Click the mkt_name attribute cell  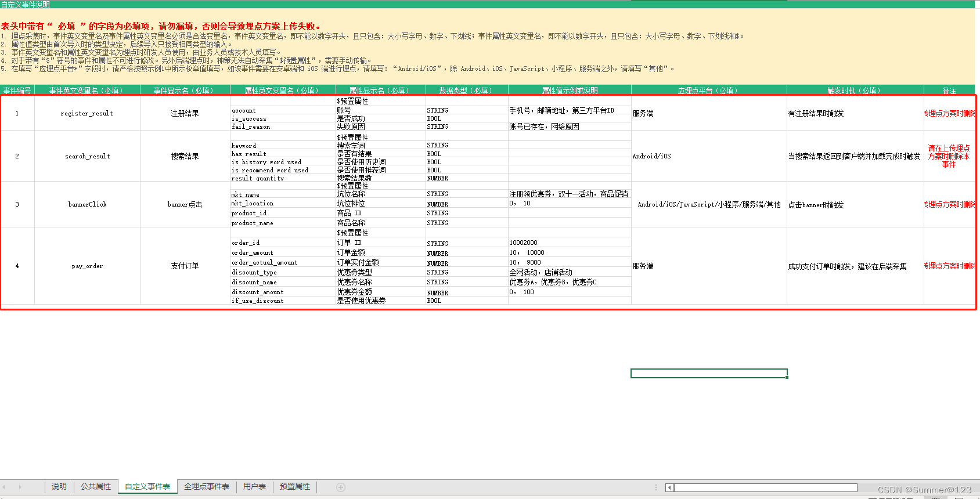(x=283, y=194)
